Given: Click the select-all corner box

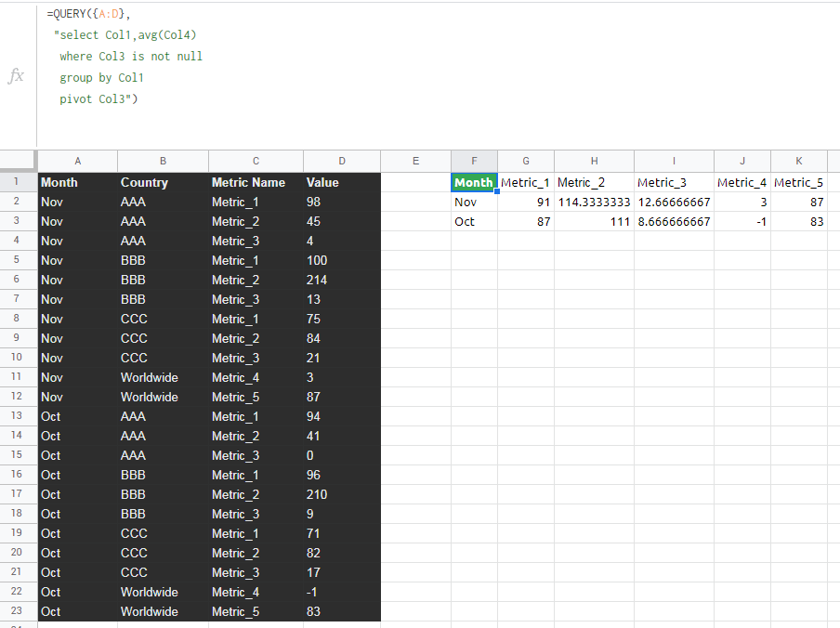Looking at the screenshot, I should (19, 161).
